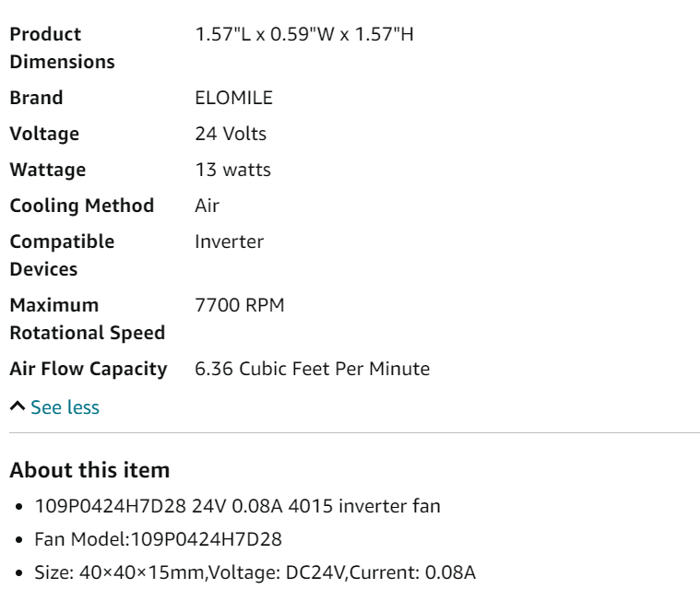Click the Compatible Devices label
700x589 pixels.
(x=62, y=255)
